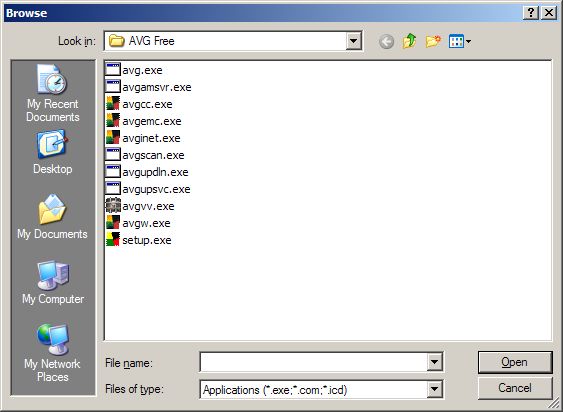The image size is (563, 412).
Task: Click the Cancel button
Action: 515,388
